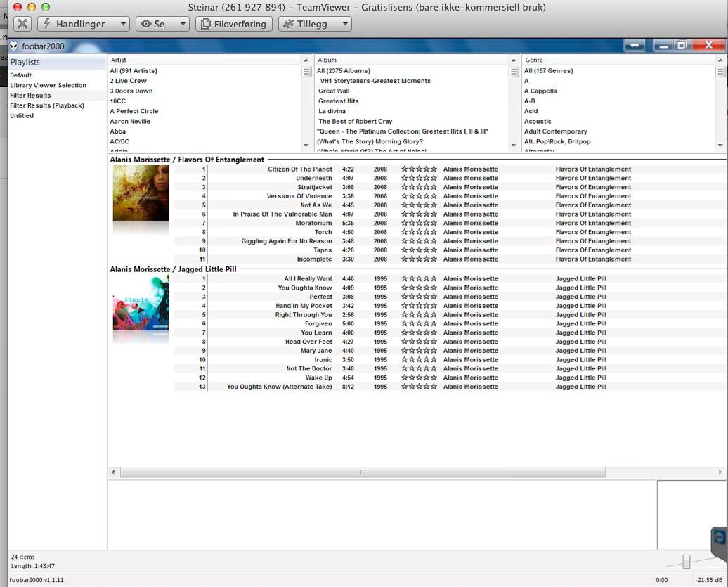Select Aaron Neville in the artist list
728x587 pixels.
[130, 122]
